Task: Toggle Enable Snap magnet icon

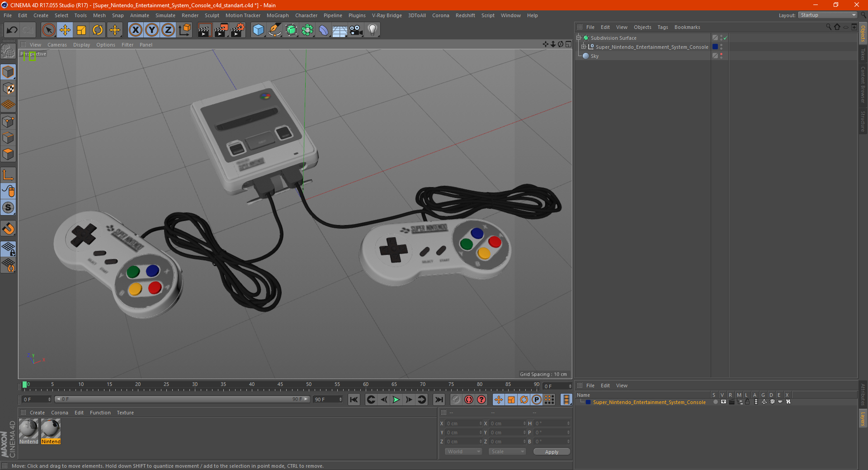Action: 8,229
